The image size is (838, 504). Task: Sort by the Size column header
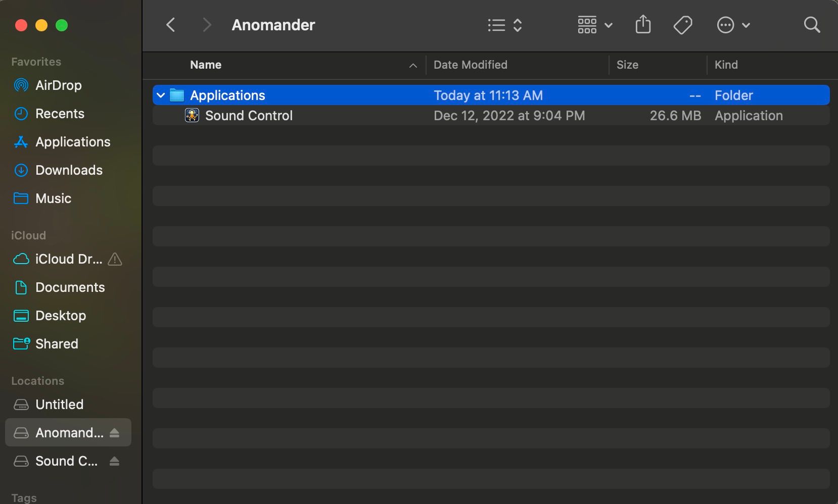click(627, 65)
